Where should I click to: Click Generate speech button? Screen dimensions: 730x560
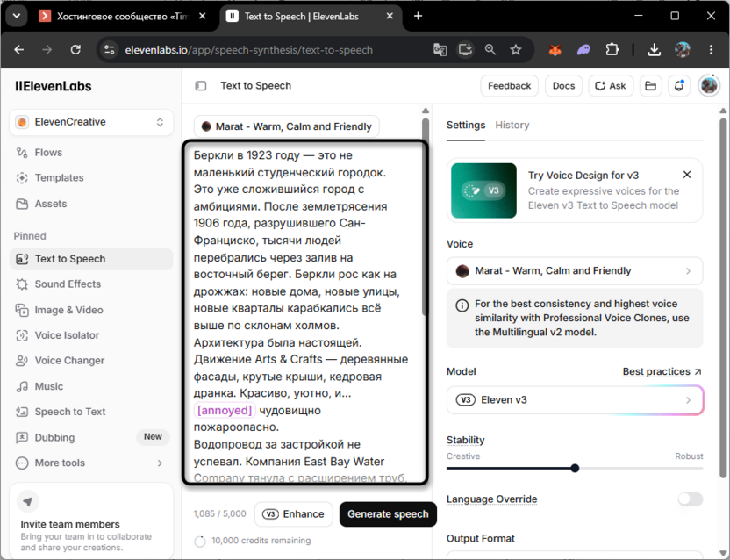click(388, 513)
